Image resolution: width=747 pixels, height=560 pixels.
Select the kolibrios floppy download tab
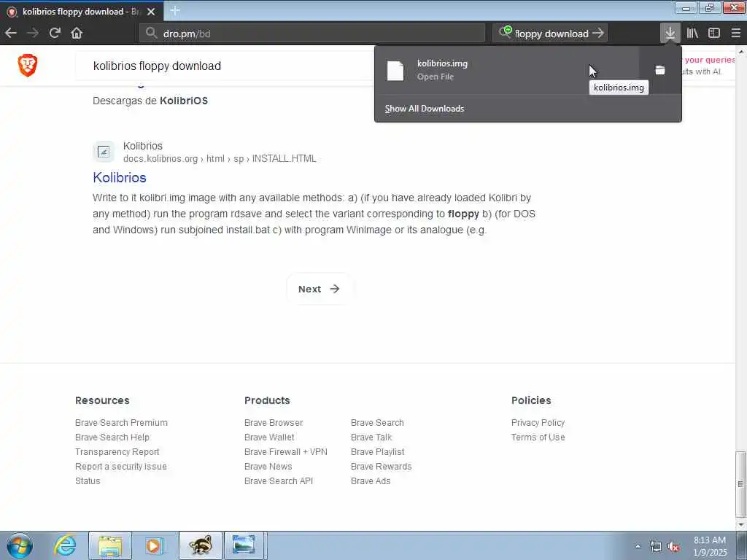tap(82, 12)
